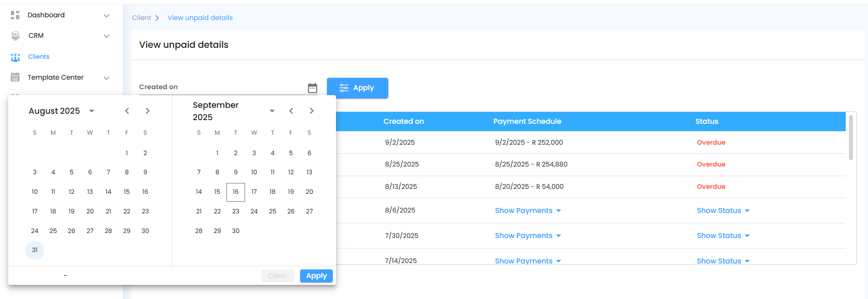Select August 31 in the calendar
This screenshot has width=868, height=299.
pyautogui.click(x=35, y=250)
